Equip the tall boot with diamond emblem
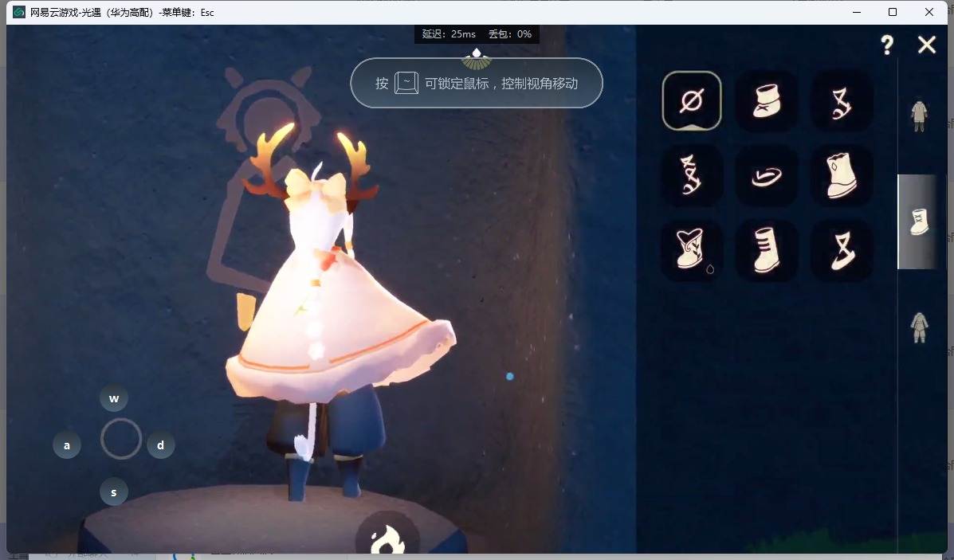 pyautogui.click(x=841, y=176)
